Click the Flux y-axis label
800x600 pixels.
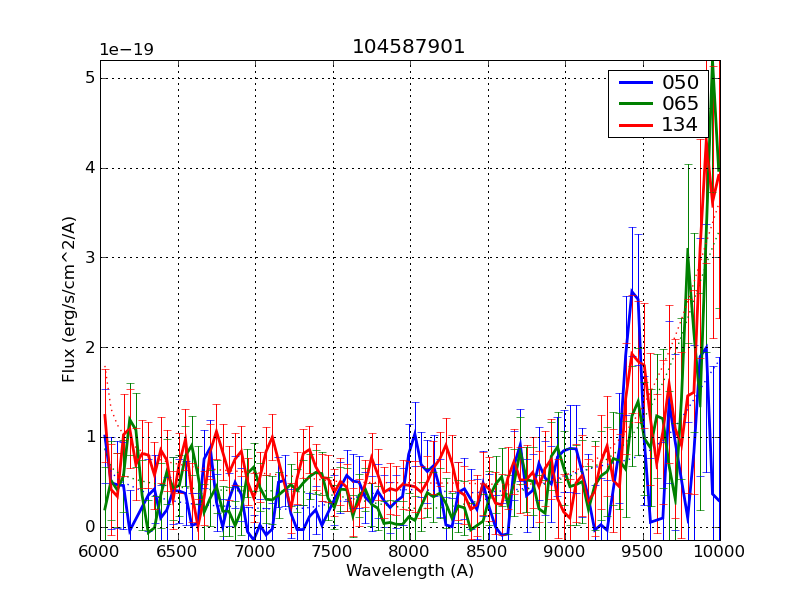[x=69, y=301]
